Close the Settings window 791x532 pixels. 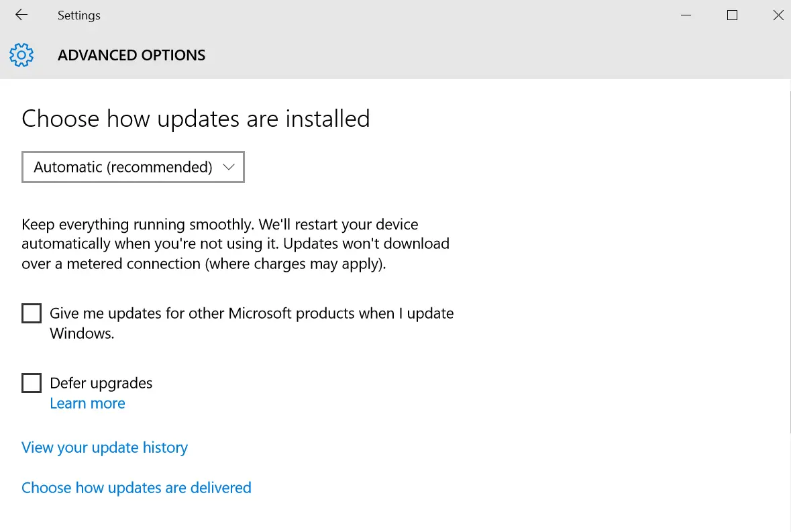pos(778,15)
